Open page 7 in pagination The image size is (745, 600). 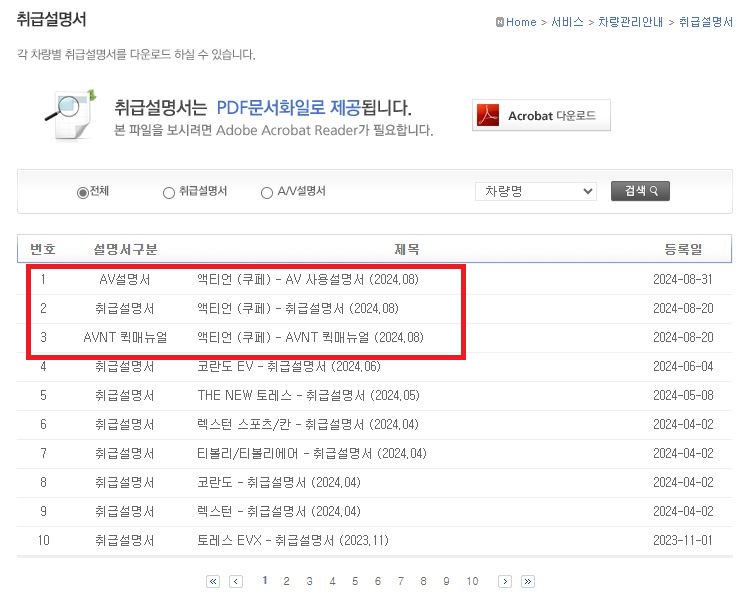coord(401,581)
